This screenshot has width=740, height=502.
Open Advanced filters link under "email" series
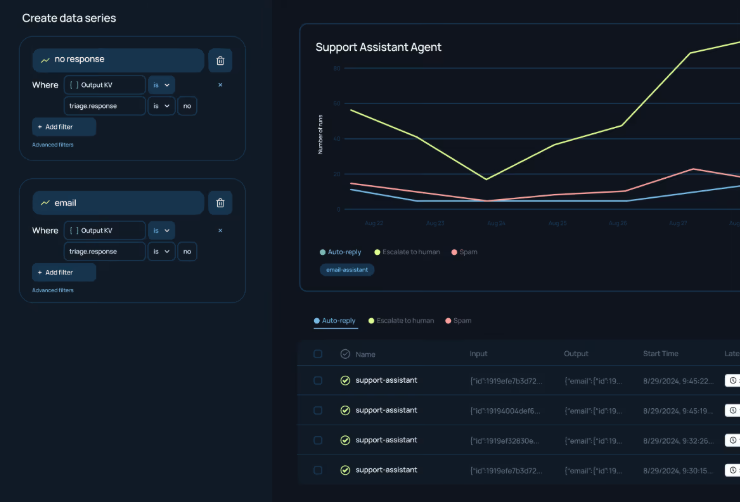pyautogui.click(x=53, y=290)
